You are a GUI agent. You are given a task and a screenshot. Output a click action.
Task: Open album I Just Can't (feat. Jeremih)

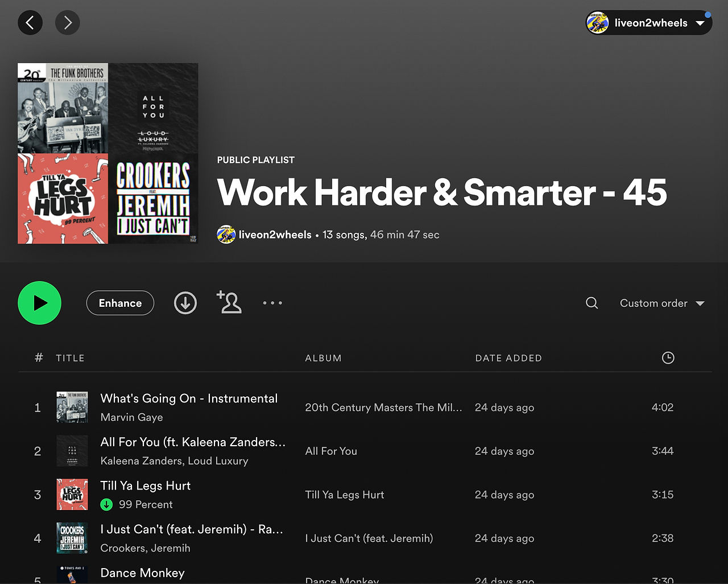coord(369,538)
